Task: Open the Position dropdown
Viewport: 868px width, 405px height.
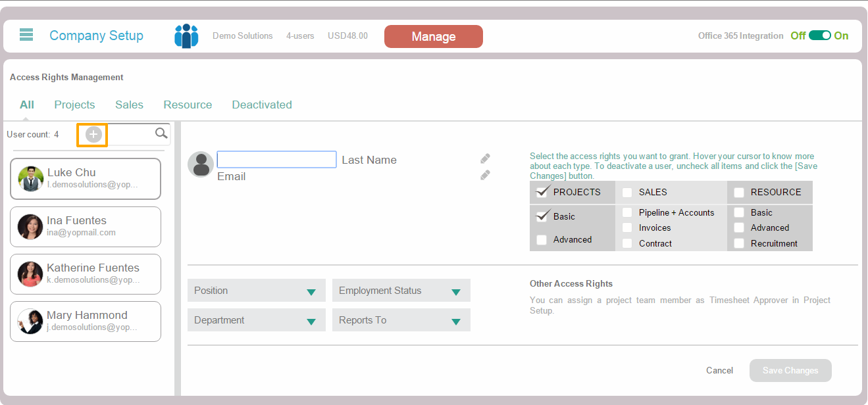Action: click(x=257, y=291)
